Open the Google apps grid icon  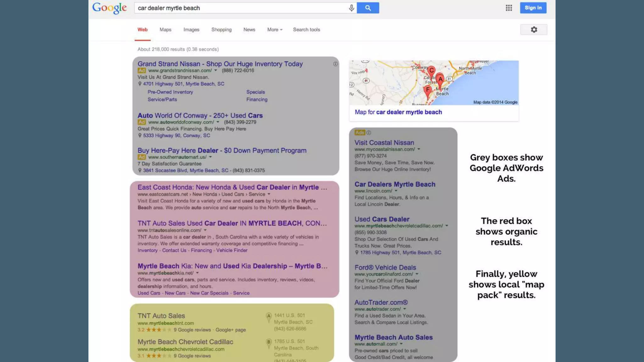point(509,8)
